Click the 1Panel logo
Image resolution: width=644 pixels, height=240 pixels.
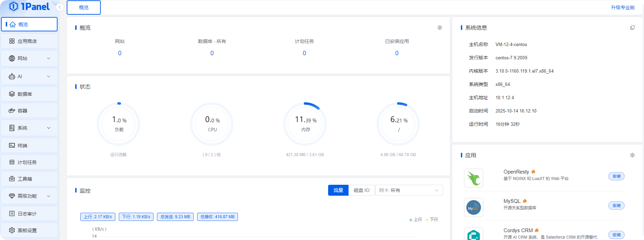pos(29,6)
